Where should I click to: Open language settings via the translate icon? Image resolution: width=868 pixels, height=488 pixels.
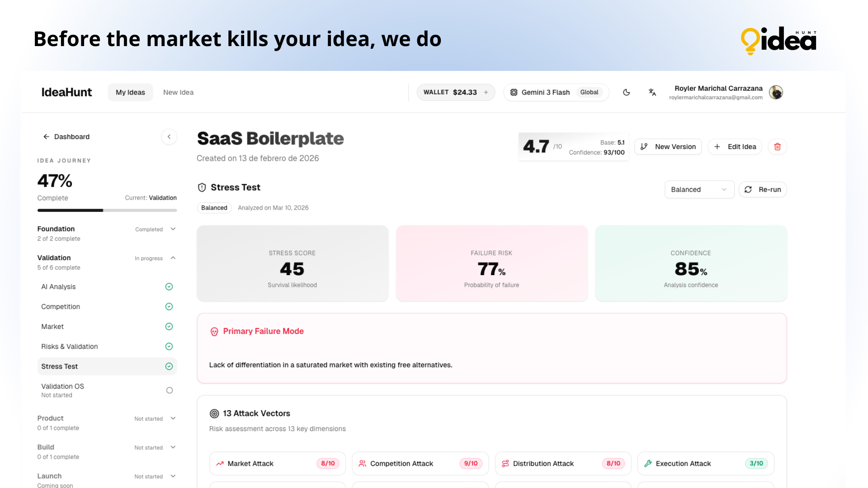(652, 92)
